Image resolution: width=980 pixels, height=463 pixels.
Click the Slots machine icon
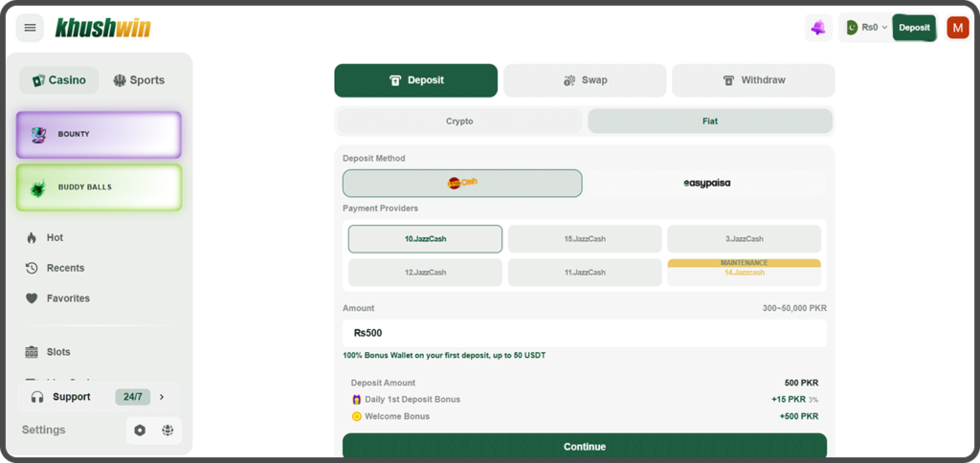tap(32, 352)
